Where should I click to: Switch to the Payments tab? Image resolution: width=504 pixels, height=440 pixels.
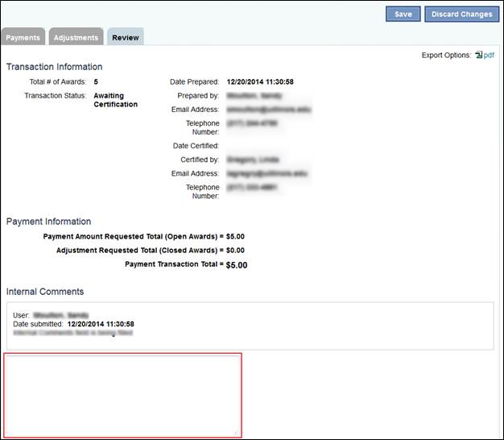pos(23,37)
